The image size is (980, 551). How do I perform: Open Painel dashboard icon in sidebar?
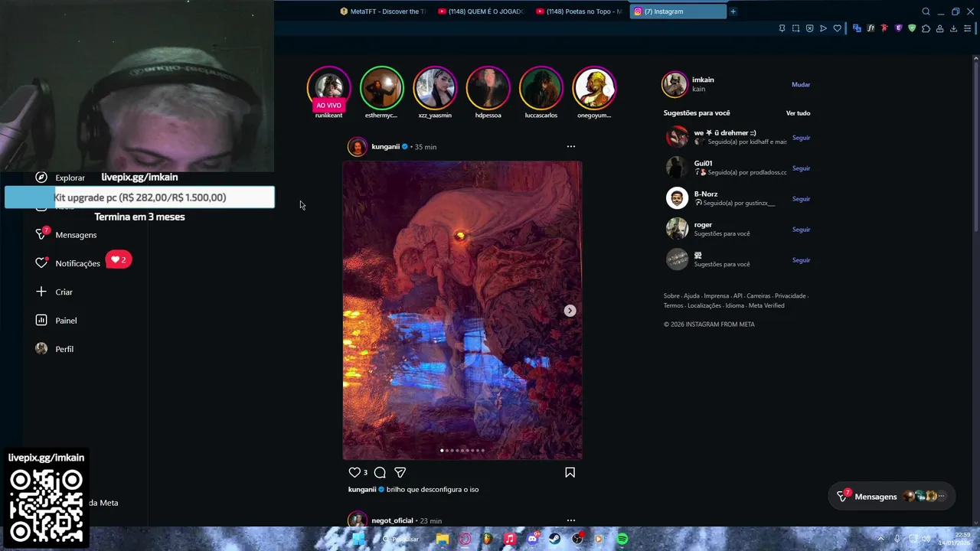click(41, 321)
